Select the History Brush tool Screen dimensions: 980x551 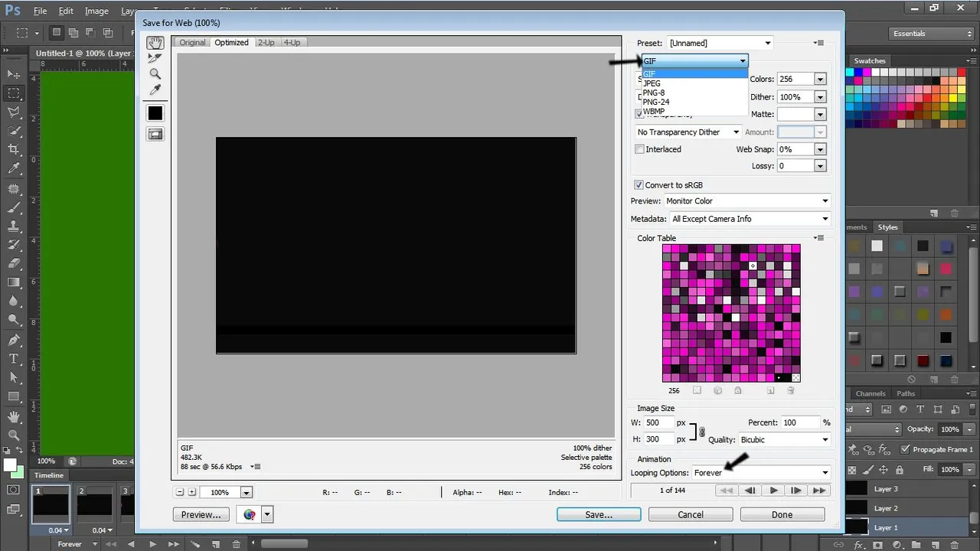[x=14, y=245]
